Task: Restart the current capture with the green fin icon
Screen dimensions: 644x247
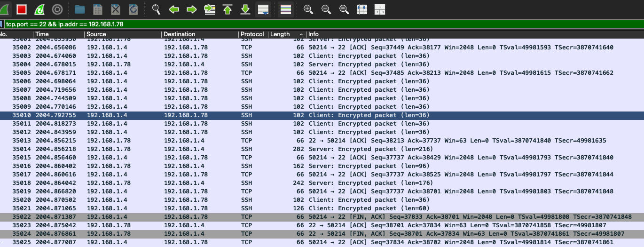Action: tap(39, 9)
